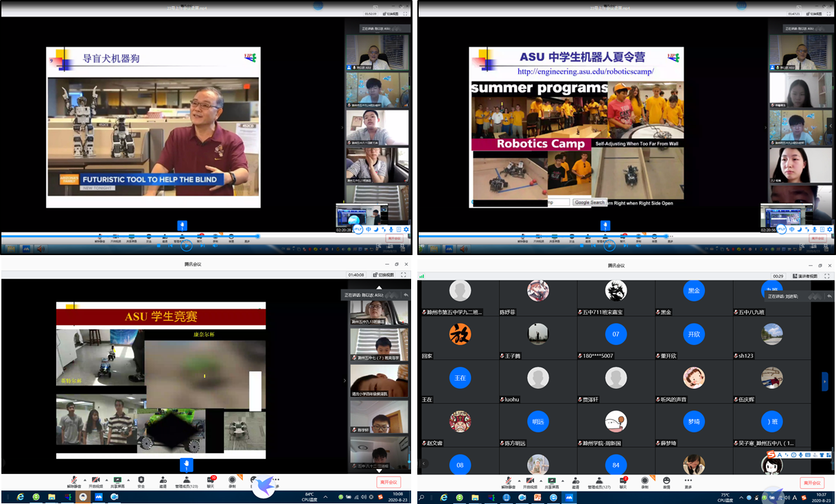Toggle 录制 recording in the gallery window
836x504 pixels.
click(x=645, y=482)
